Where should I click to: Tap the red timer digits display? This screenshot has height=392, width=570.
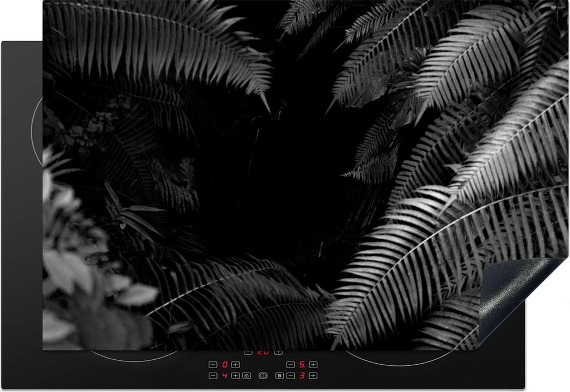pos(263,352)
